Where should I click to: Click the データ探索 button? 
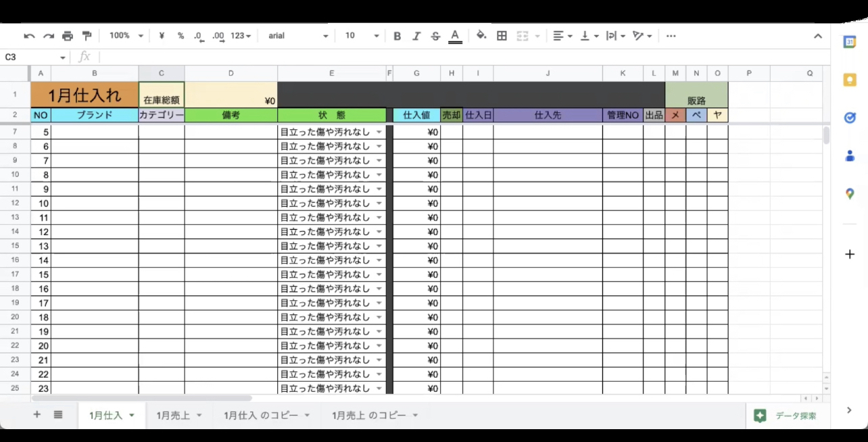[x=786, y=416]
